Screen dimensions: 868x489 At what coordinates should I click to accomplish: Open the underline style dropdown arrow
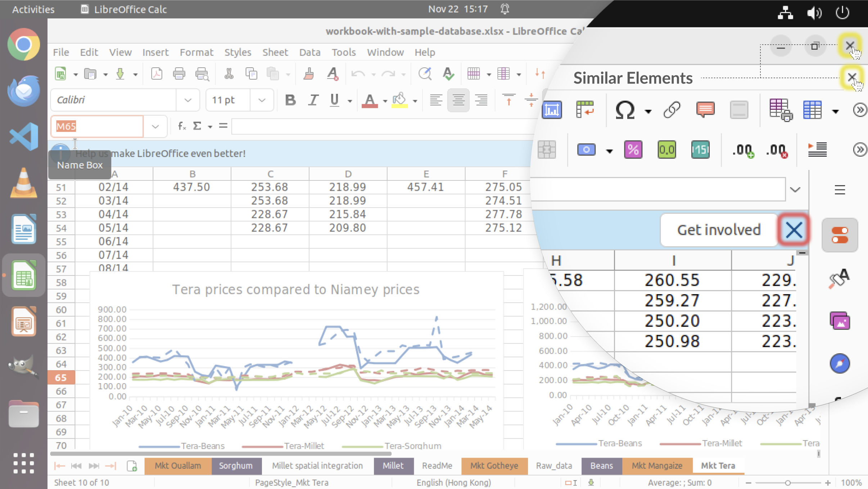349,101
